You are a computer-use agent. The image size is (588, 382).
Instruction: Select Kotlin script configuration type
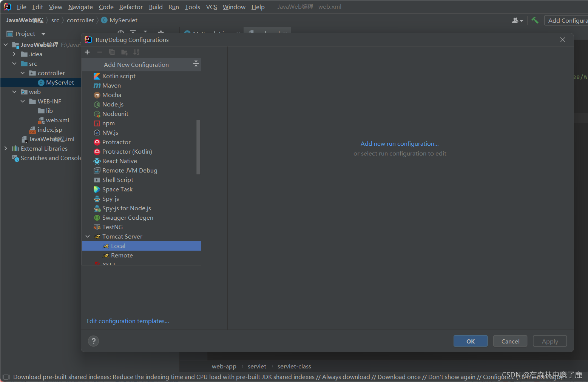point(141,76)
